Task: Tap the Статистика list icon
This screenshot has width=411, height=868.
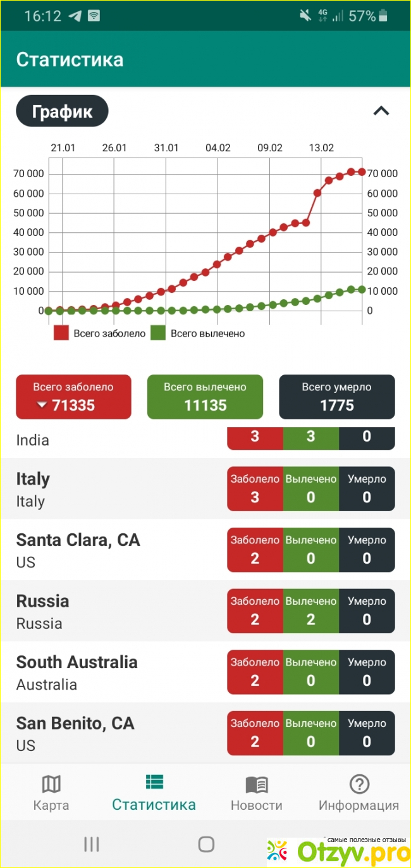Action: (x=154, y=783)
